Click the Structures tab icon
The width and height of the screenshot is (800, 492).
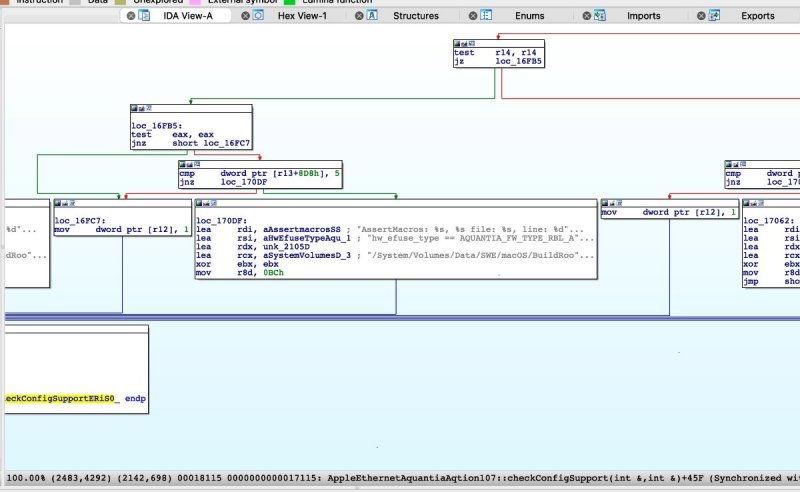[372, 16]
